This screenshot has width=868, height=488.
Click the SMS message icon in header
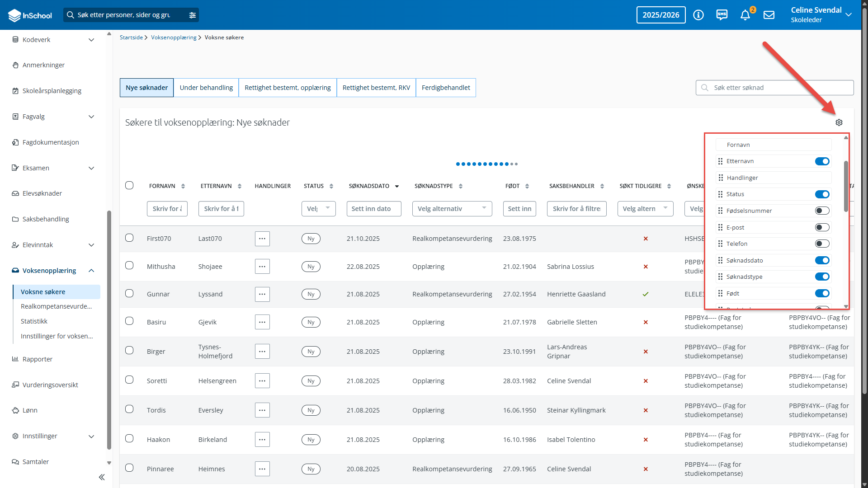click(722, 14)
